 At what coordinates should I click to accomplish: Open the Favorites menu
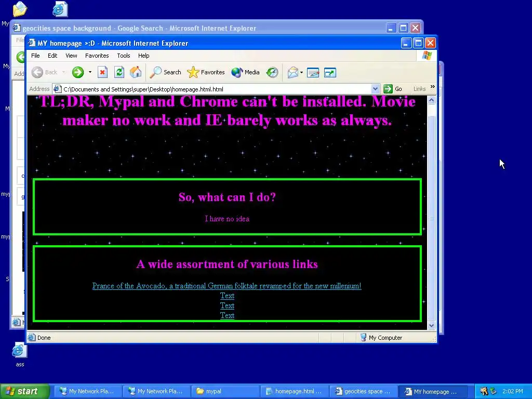coord(97,56)
